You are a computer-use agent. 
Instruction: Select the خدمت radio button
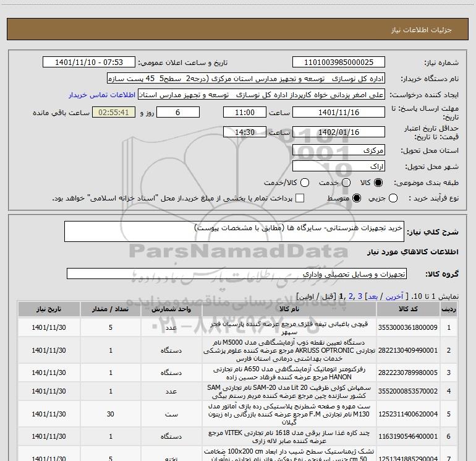tap(346, 183)
